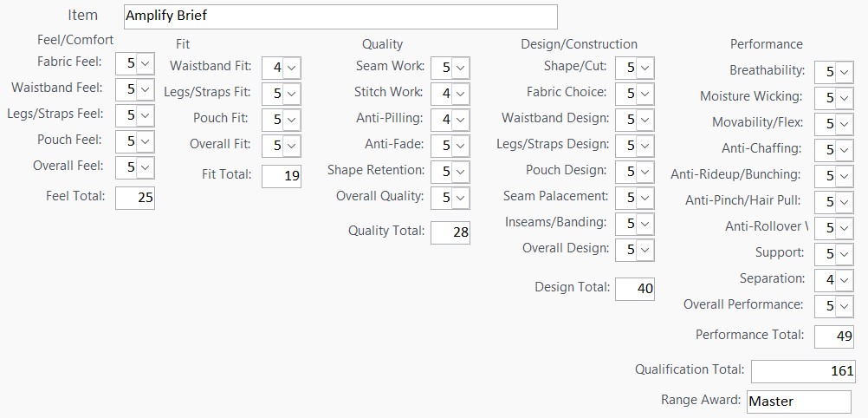Image resolution: width=868 pixels, height=418 pixels.
Task: Select the Feel Total field
Action: pos(135,198)
